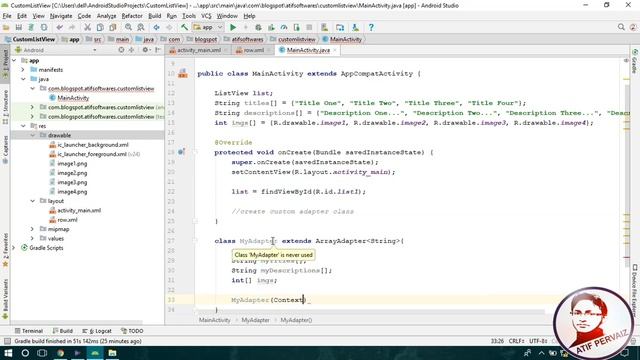The width and height of the screenshot is (640, 360).
Task: Collapse the res folder node
Action: click(23, 126)
